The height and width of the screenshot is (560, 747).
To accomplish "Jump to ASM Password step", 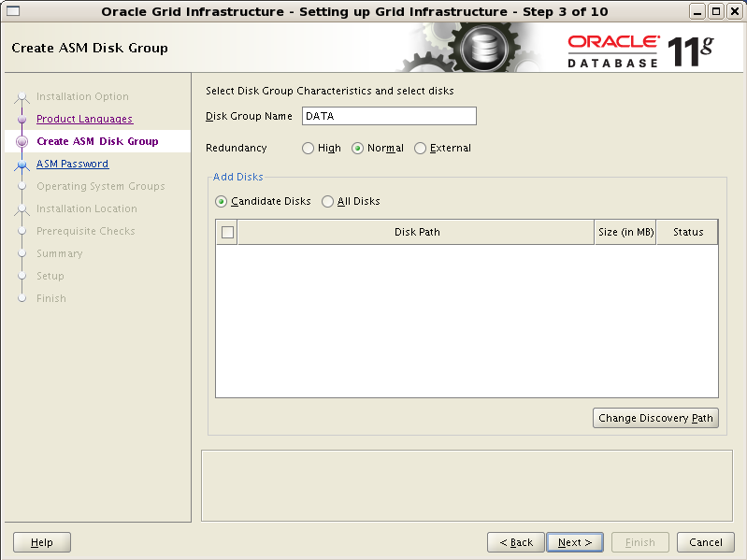I will tap(72, 164).
